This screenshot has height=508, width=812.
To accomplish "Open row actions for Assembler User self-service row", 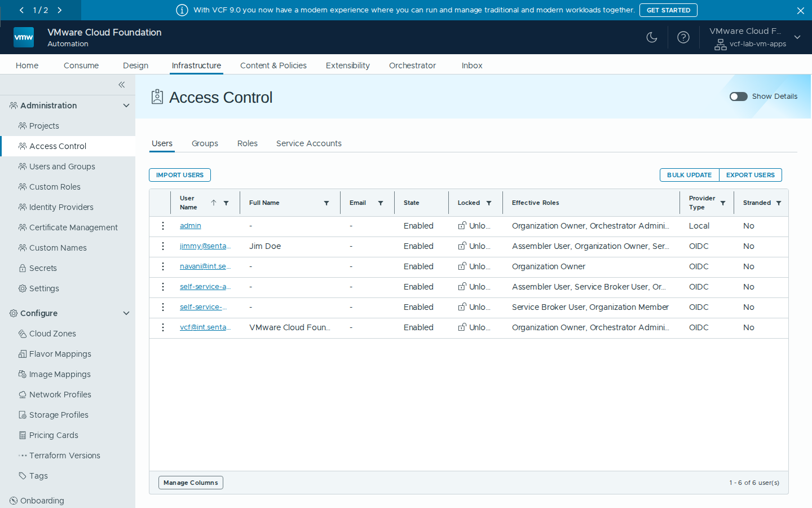I will click(x=163, y=287).
